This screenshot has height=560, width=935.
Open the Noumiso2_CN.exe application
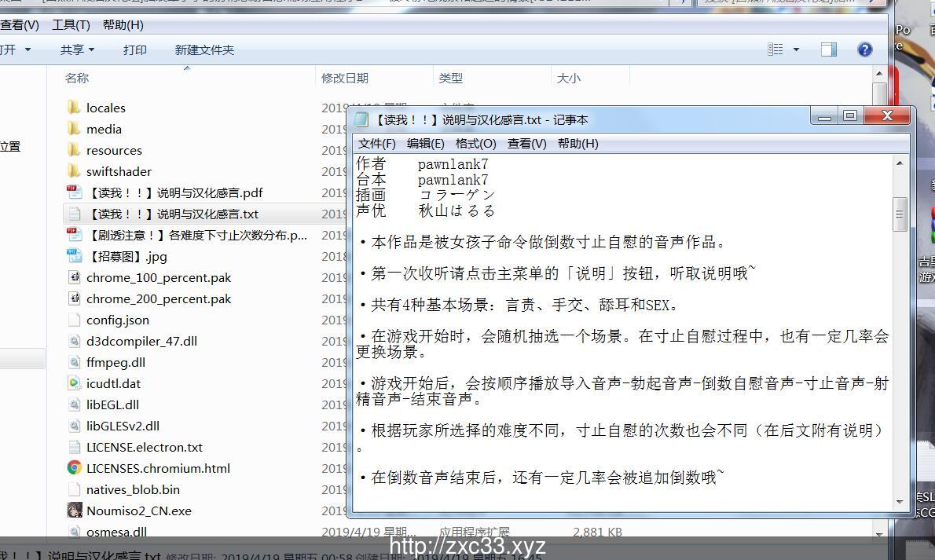[141, 511]
